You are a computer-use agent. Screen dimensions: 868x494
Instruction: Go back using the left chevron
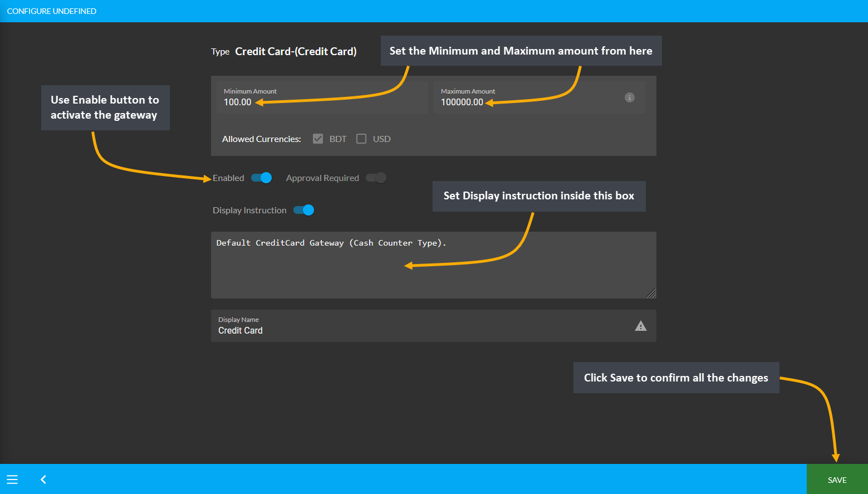43,480
